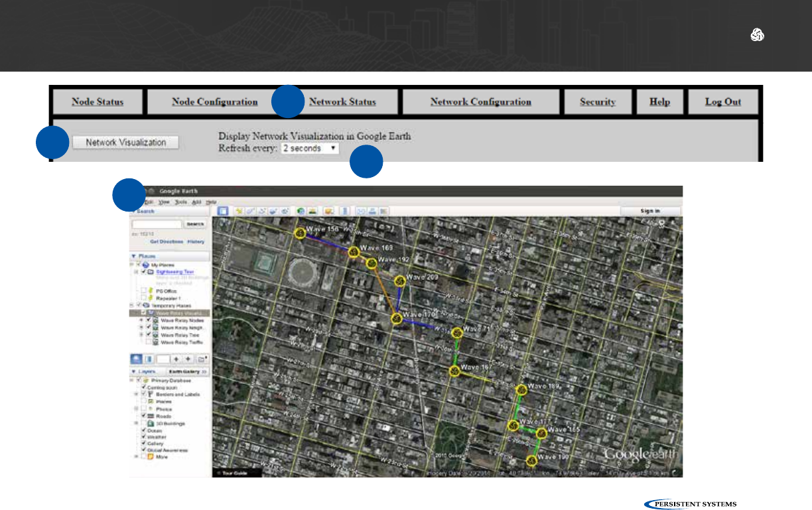
Task: Click the Add Path toolbar icon
Action: click(x=262, y=211)
